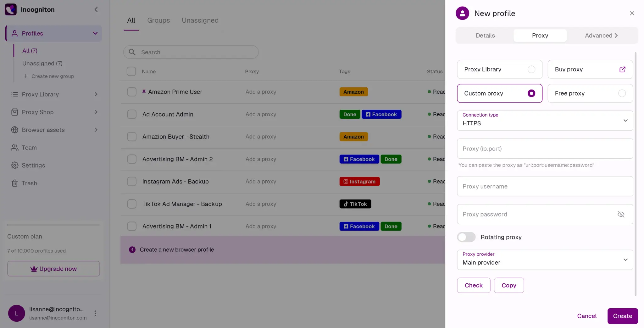644x328 pixels.
Task: Click the Proxy password field
Action: [x=545, y=214]
